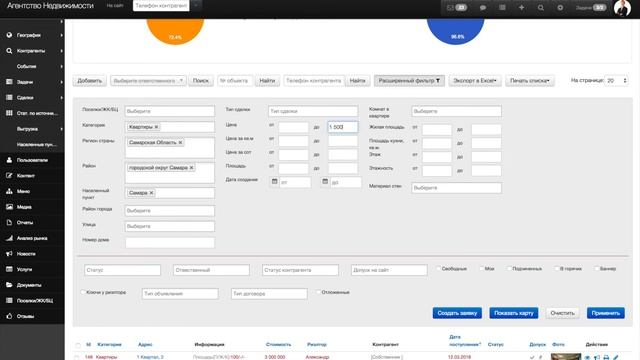Remove городской округ Самара tag
Screen dimensions: 640x360
point(191,168)
